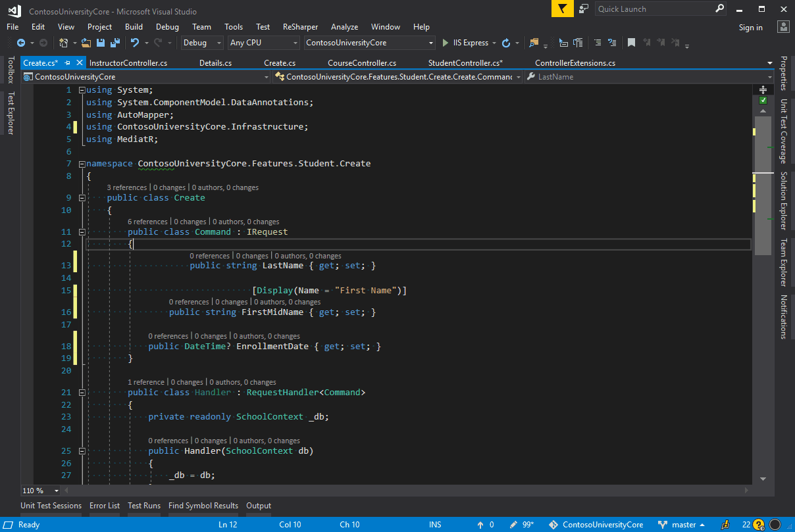Collapse the Handler class at line 21
The height and width of the screenshot is (532, 795).
[x=82, y=393]
